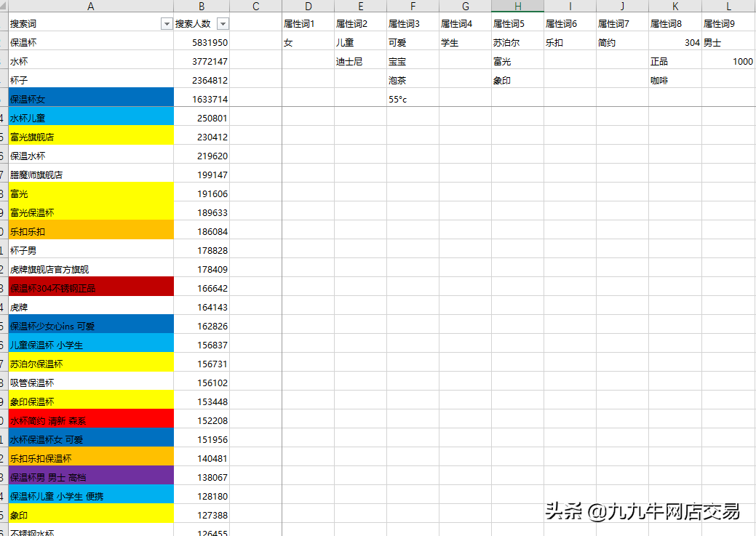Click the 宝宝 cell
The width and height of the screenshot is (756, 536).
pos(413,61)
